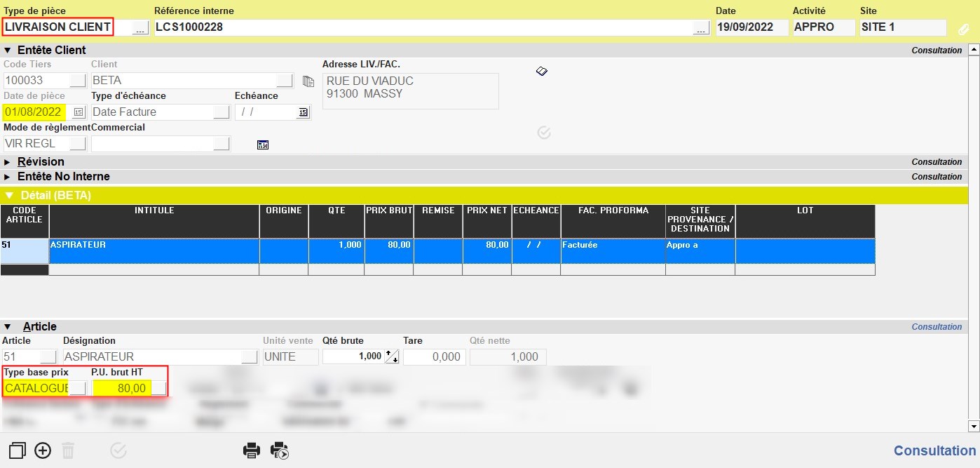Open calendar picker for Date de pièce
This screenshot has width=980, height=468.
point(78,112)
